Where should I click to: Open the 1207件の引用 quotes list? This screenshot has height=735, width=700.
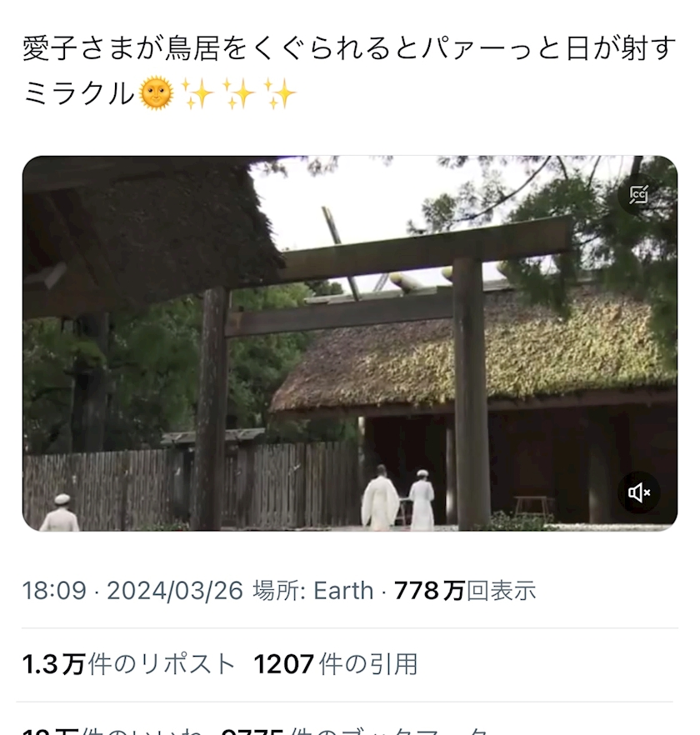click(x=336, y=664)
